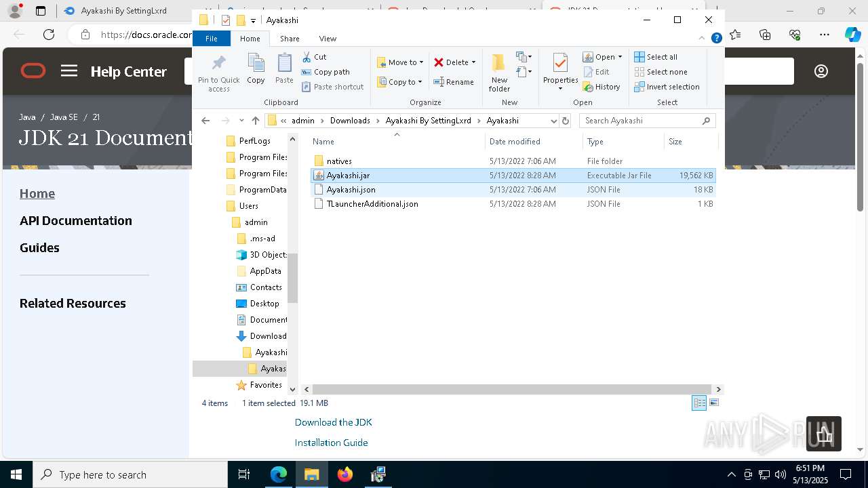Click Downloads in the address breadcrumb
This screenshot has width=868, height=488.
[x=350, y=121]
